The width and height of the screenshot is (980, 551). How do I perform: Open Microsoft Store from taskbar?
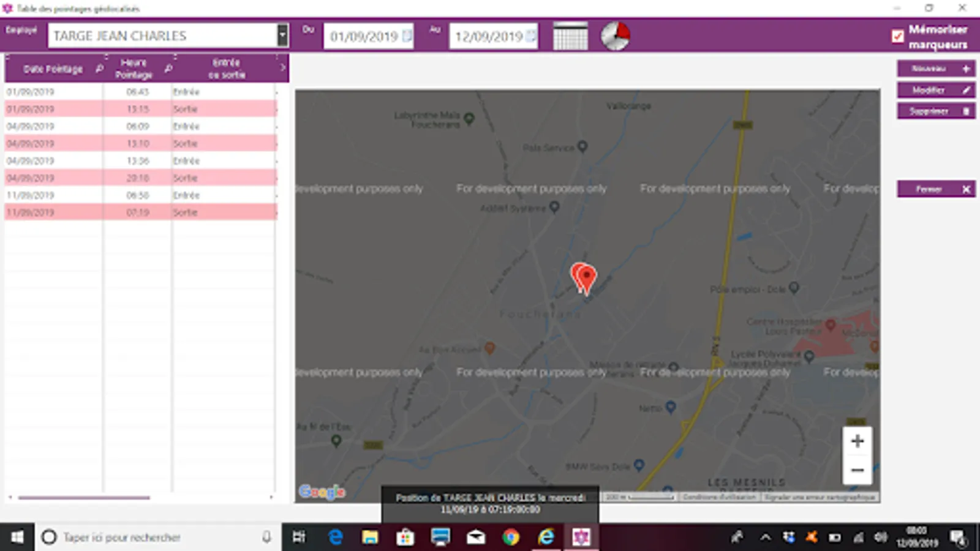pos(405,537)
